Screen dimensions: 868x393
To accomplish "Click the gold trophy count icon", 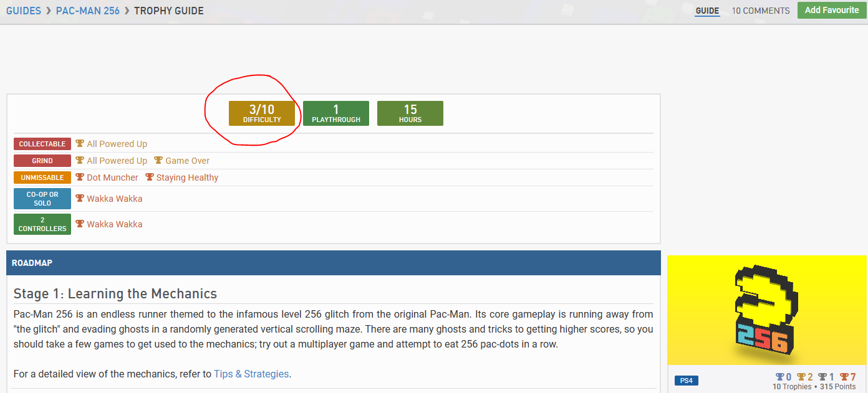I will [801, 377].
